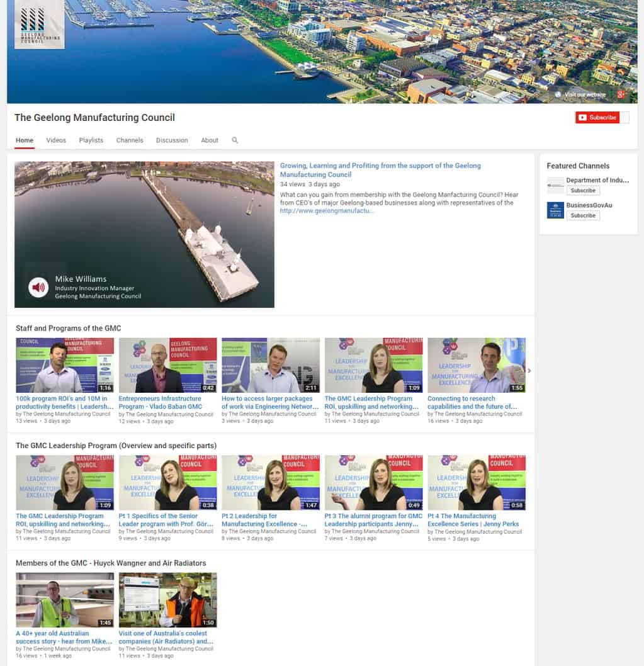Play the 0:38 Senior Leader program thumbnail
This screenshot has width=644, height=666.
(168, 483)
